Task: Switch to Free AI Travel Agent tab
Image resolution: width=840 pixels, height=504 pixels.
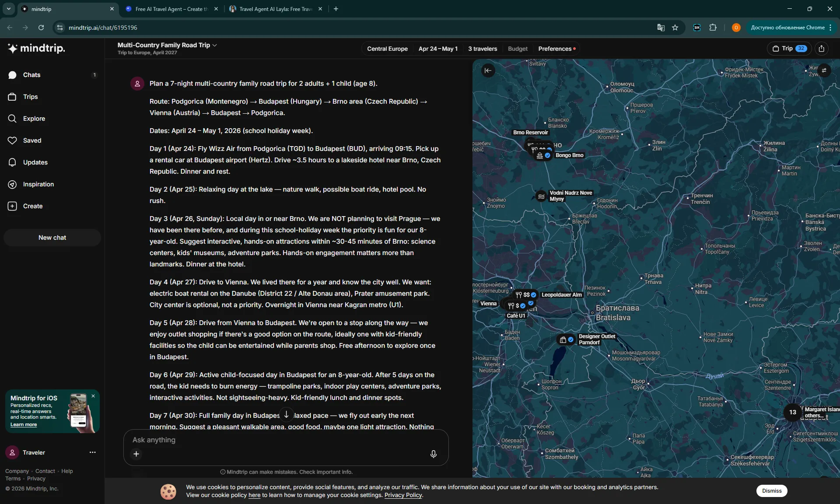Action: (x=171, y=9)
